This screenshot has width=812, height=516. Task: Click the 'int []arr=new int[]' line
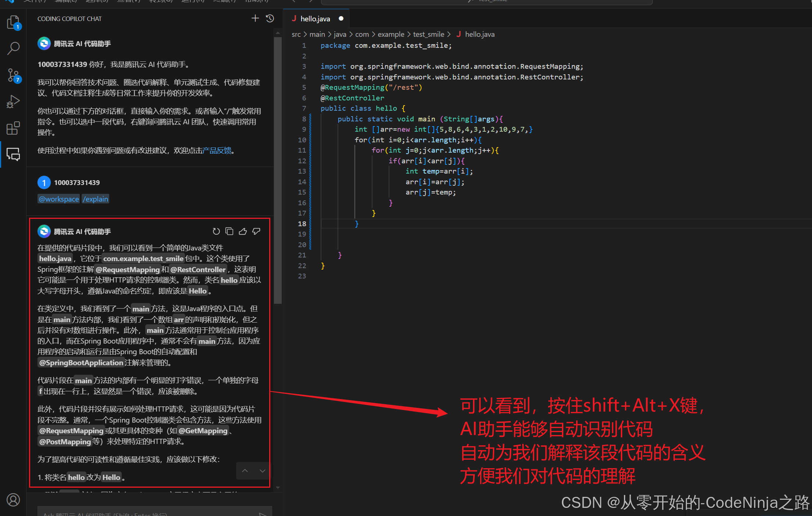444,129
